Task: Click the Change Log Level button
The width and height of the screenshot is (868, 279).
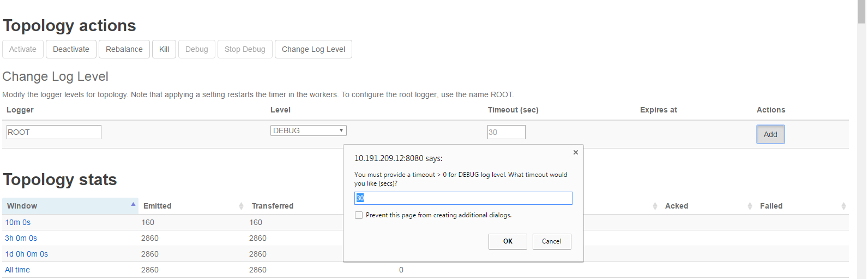Action: (x=313, y=49)
